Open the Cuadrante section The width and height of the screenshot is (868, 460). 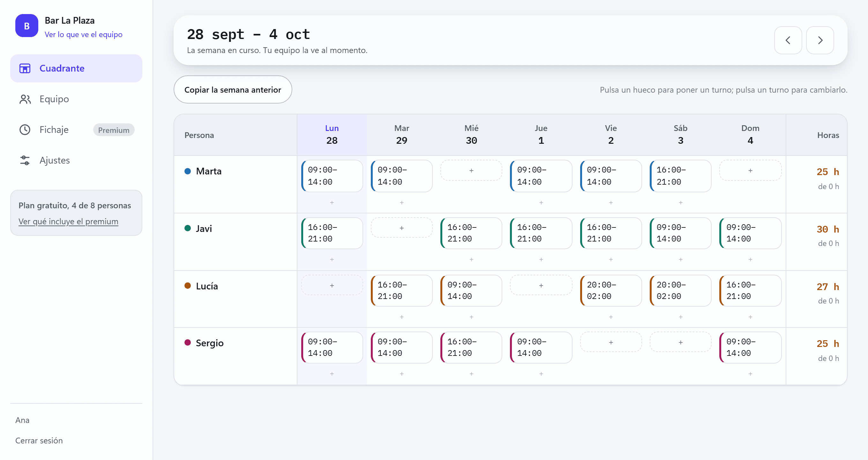pos(76,68)
